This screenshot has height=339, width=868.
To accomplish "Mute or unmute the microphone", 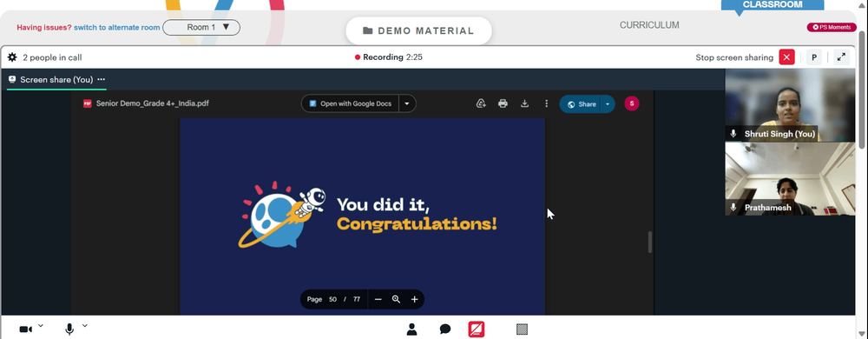I will pos(69,329).
